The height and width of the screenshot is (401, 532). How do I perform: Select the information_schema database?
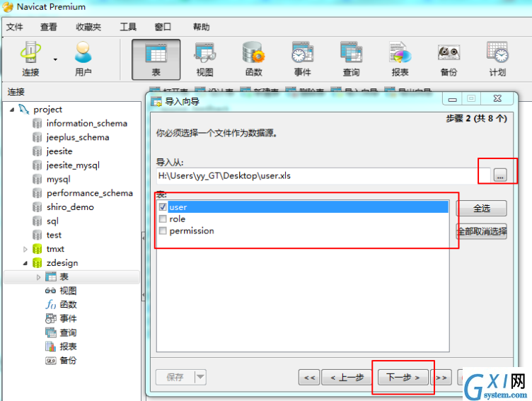point(87,124)
